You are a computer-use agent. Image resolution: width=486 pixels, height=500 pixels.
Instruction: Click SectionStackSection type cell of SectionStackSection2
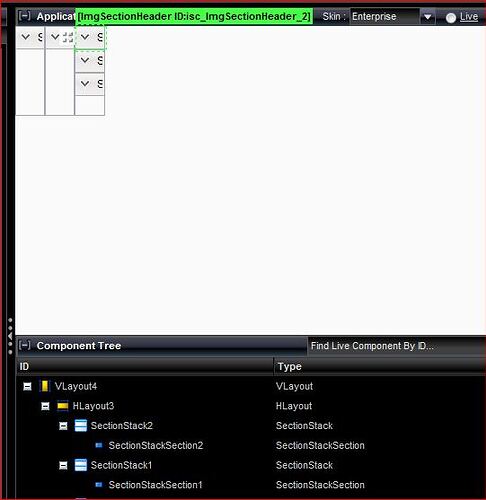tap(320, 445)
